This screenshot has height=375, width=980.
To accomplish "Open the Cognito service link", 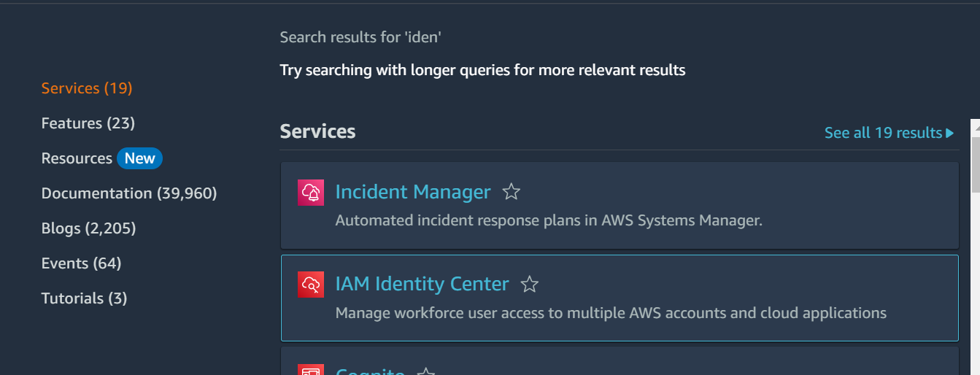I will (370, 371).
